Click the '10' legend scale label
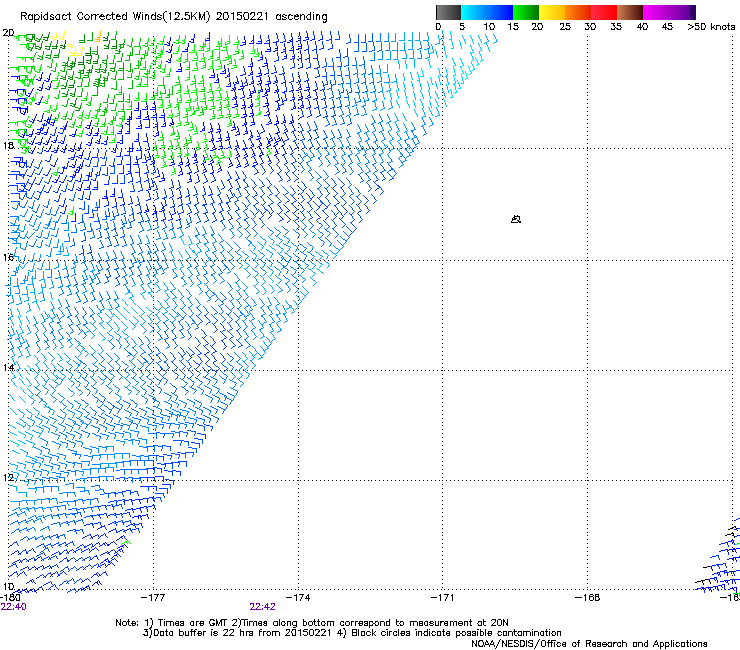This screenshot has width=740, height=650. coord(489,26)
